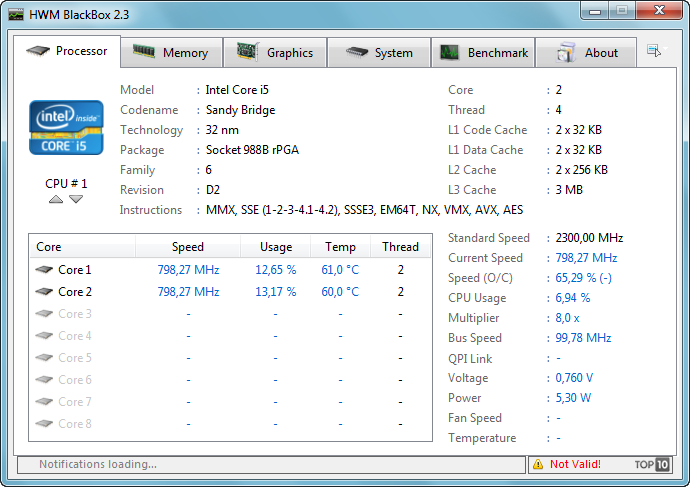This screenshot has height=487, width=690.
Task: Click the TOP 10 button
Action: [x=652, y=465]
